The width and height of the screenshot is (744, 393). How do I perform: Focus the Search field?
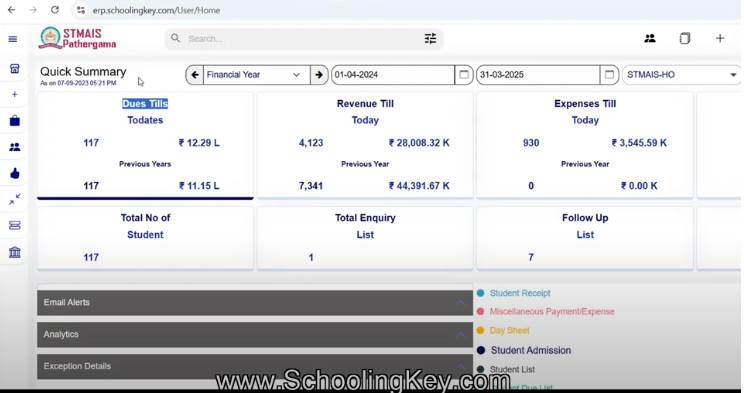(304, 38)
